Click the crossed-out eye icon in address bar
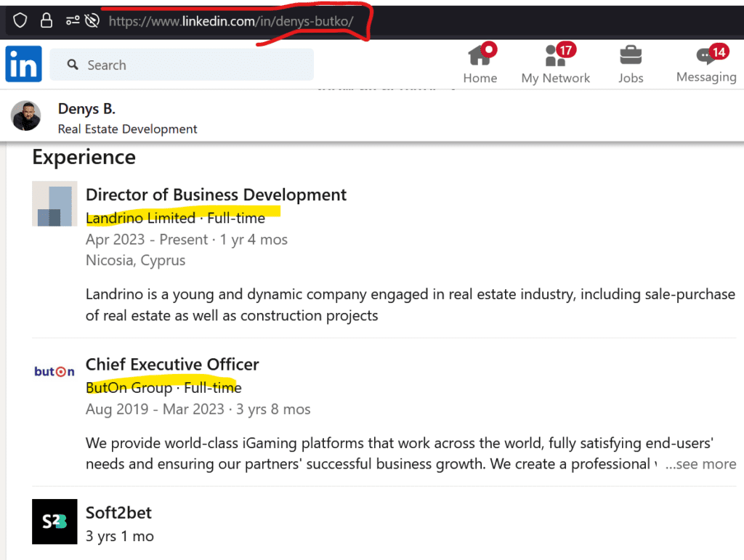Viewport: 744px width, 560px height. [x=91, y=20]
